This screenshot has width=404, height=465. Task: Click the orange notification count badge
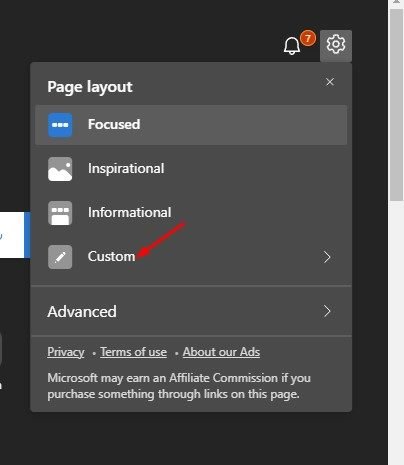pos(308,38)
